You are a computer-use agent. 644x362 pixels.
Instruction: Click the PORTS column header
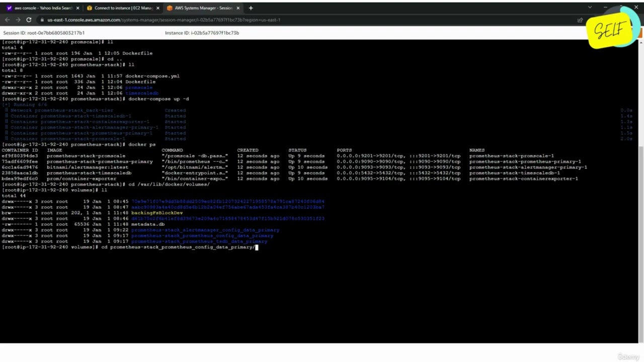344,150
